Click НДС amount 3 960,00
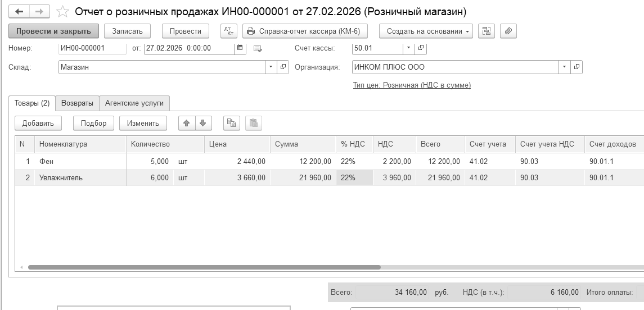 click(394, 177)
